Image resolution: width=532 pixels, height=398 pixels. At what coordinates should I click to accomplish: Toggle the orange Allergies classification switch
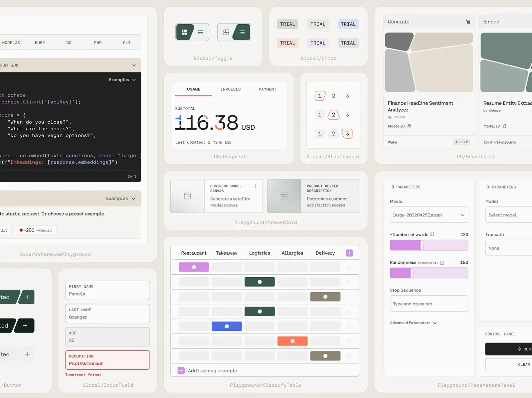pyautogui.click(x=292, y=341)
